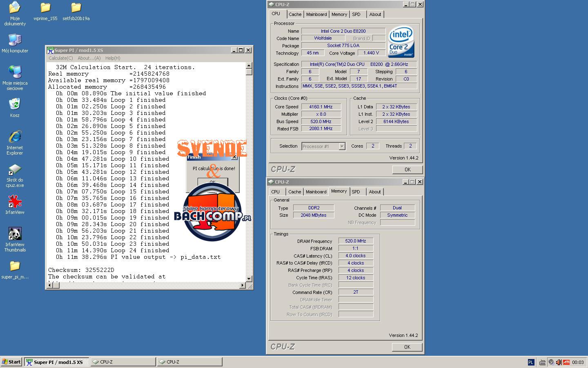Screen dimensions: 588x368
Task: Click the upper CPU-Z window title icon
Action: point(271,4)
